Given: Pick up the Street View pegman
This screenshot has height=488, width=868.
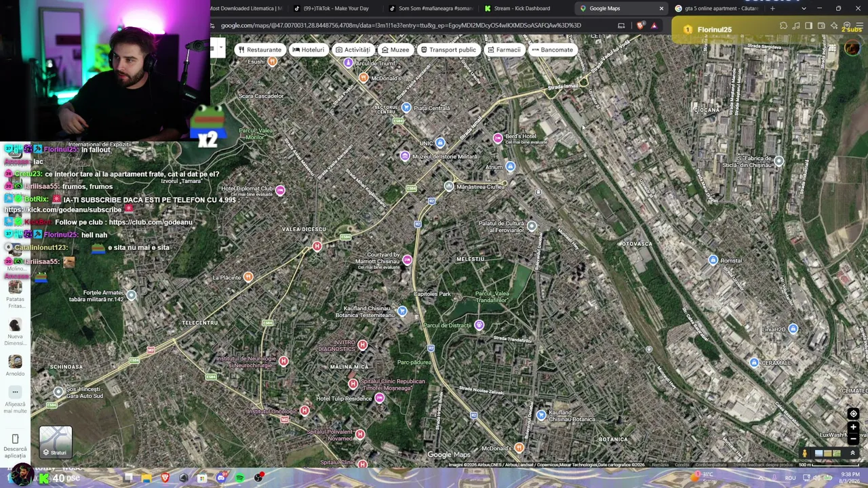Looking at the screenshot, I should 805,453.
